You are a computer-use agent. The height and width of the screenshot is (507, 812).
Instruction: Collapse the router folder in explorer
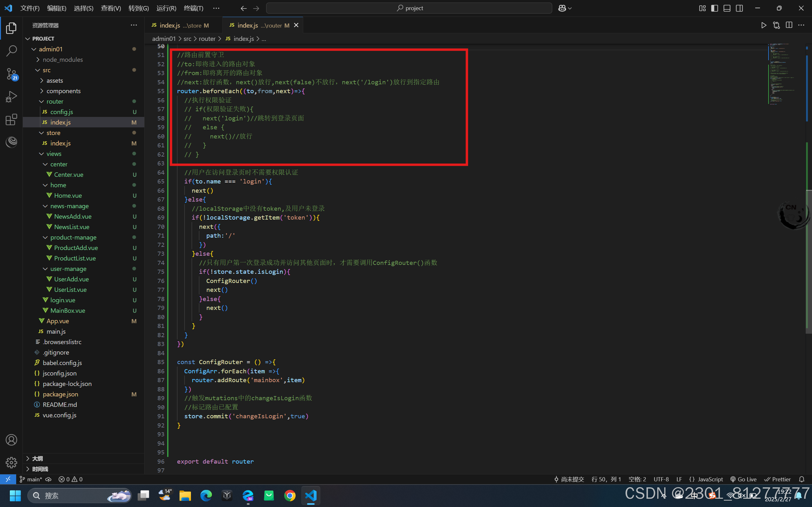(x=54, y=101)
